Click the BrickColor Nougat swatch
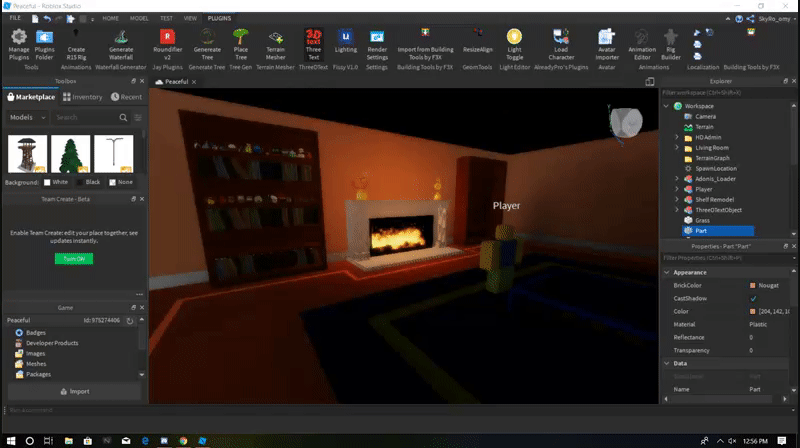The image size is (800, 448). tap(753, 286)
